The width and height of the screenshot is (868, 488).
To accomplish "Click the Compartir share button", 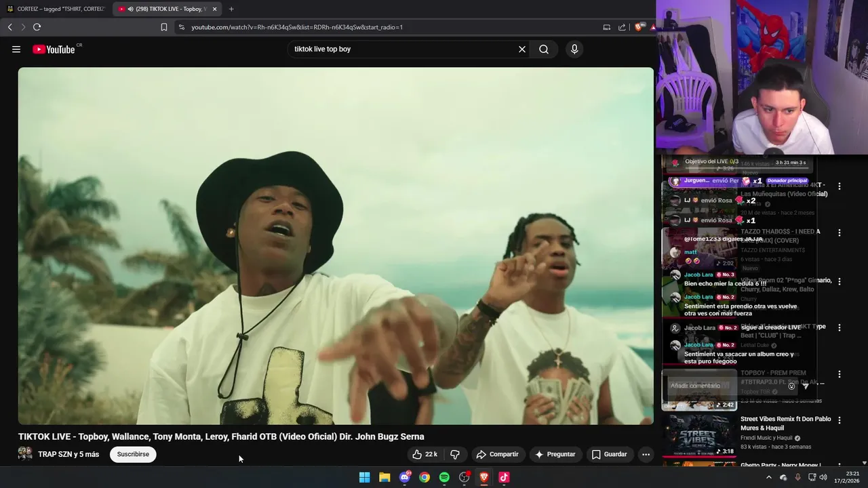I will [498, 454].
